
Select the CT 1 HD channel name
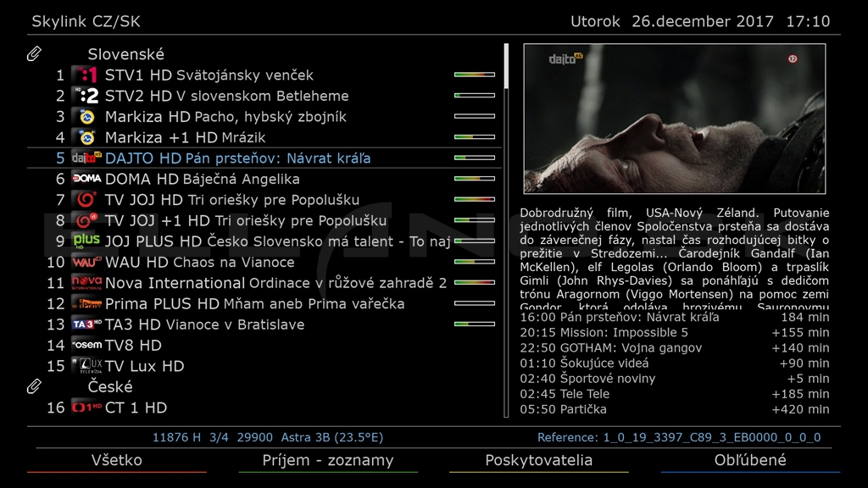click(x=136, y=408)
